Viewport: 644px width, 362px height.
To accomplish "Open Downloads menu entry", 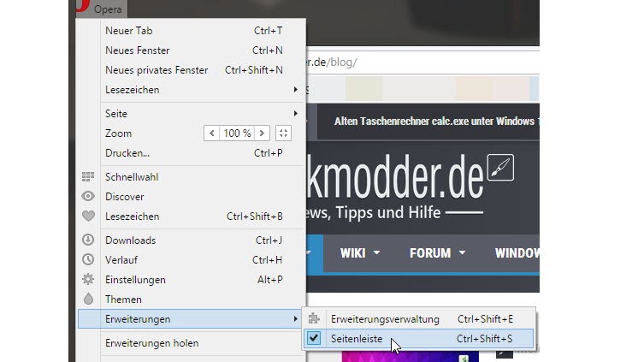I will pos(192,240).
